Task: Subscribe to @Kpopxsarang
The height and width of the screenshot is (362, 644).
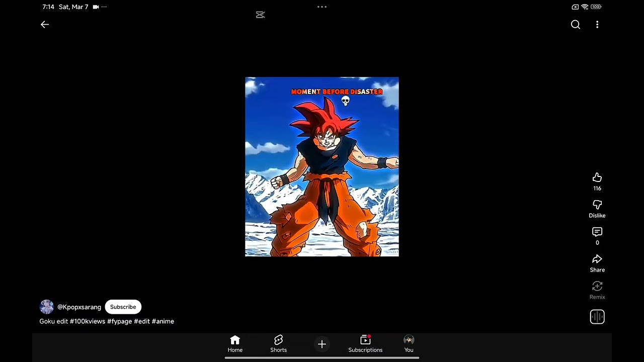Action: (x=123, y=307)
